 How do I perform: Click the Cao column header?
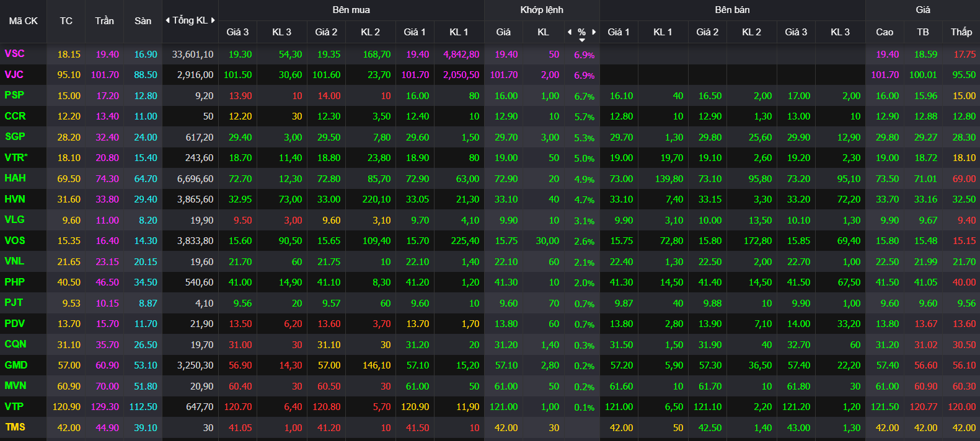pos(885,32)
